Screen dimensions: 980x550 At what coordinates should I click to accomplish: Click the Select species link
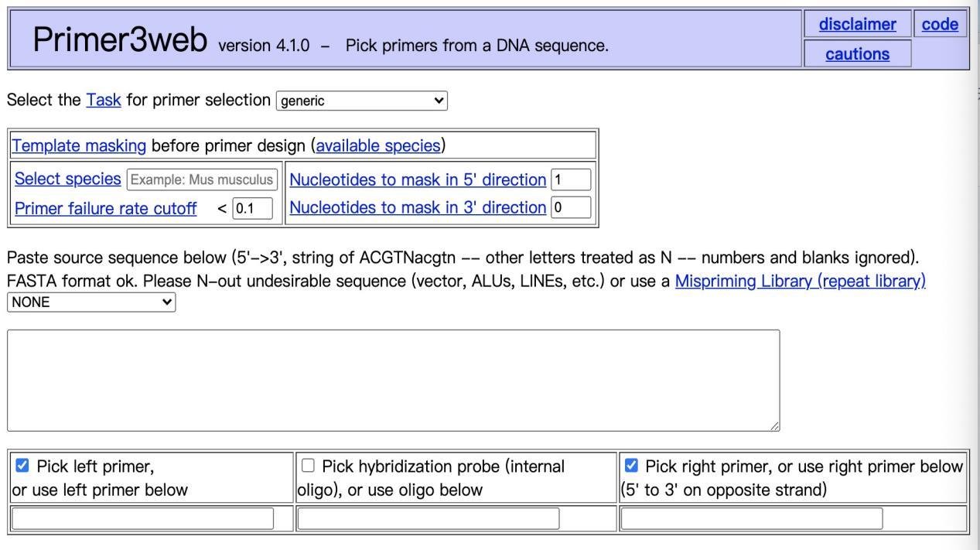click(x=68, y=179)
